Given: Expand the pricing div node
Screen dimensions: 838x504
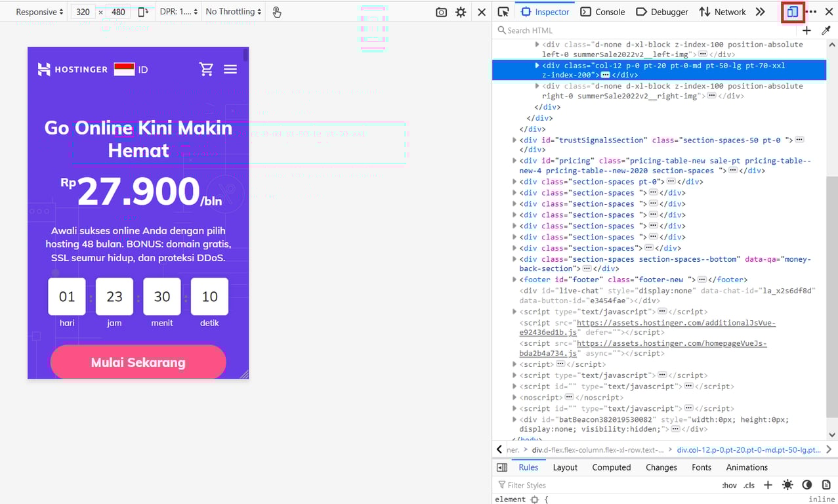Looking at the screenshot, I should (514, 160).
